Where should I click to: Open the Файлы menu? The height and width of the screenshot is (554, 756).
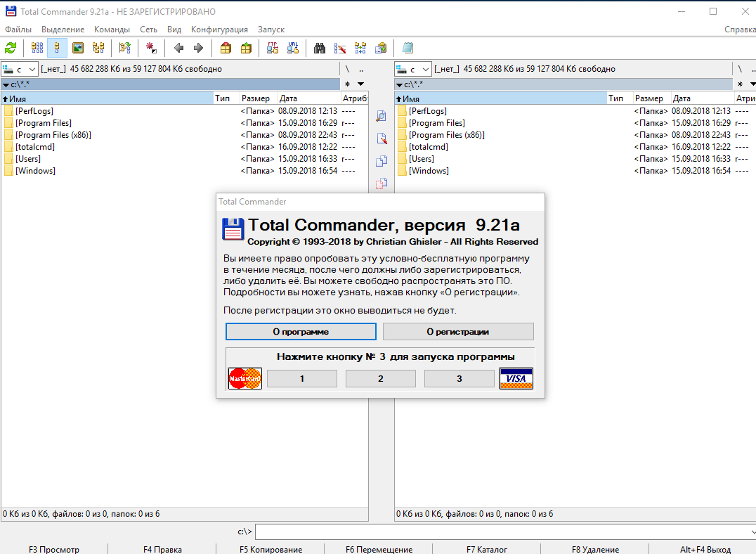coord(18,30)
